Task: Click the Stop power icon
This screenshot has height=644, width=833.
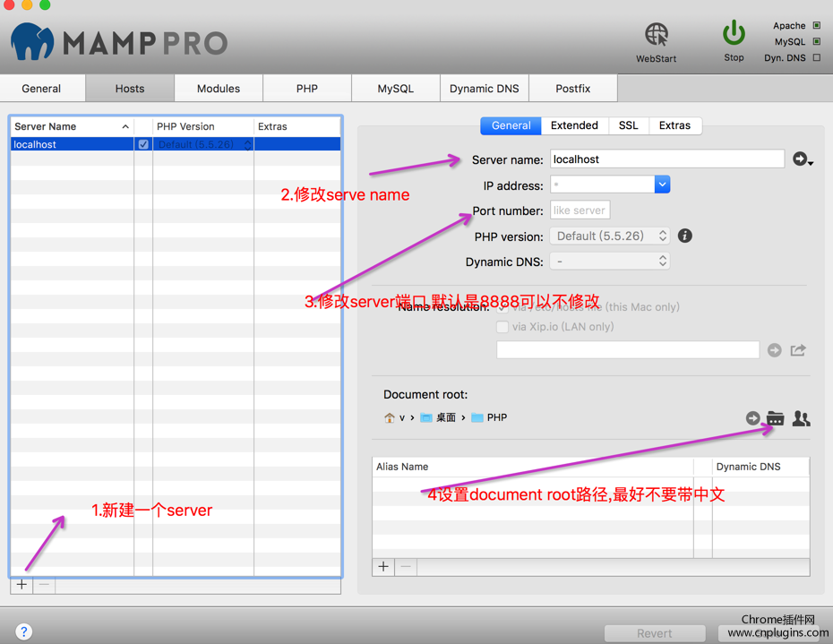Action: tap(734, 33)
